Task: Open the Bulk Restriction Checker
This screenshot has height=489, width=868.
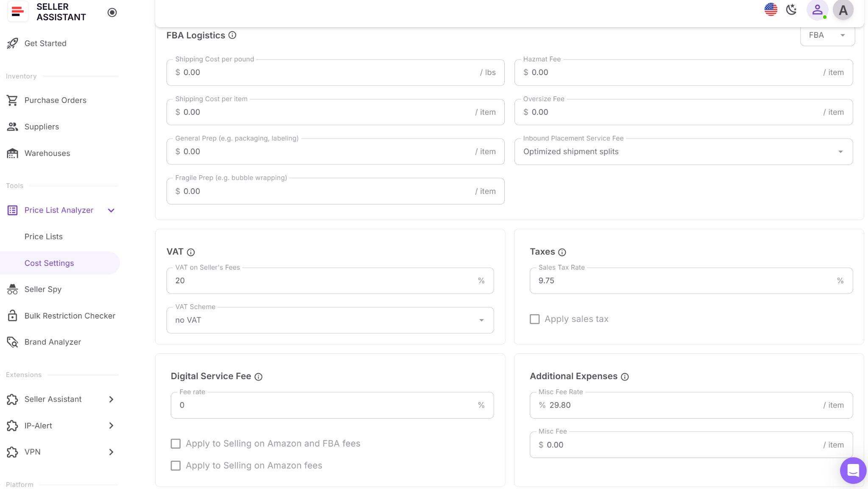Action: tap(70, 316)
